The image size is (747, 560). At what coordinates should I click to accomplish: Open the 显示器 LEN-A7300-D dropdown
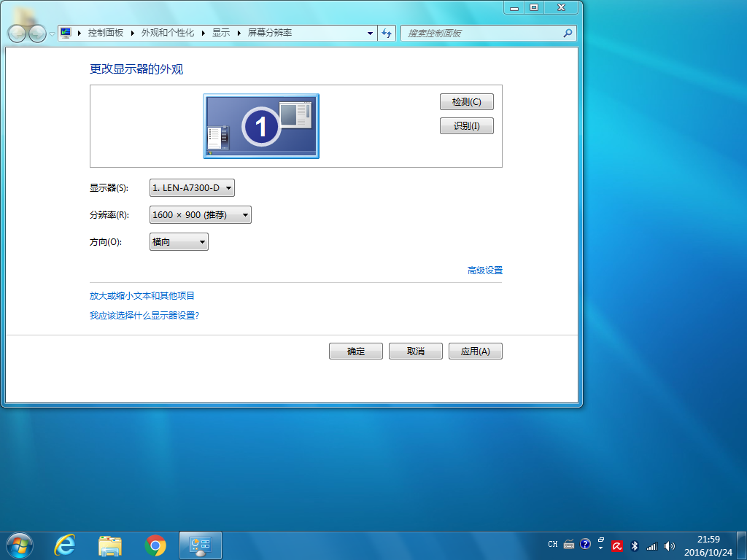tap(192, 187)
